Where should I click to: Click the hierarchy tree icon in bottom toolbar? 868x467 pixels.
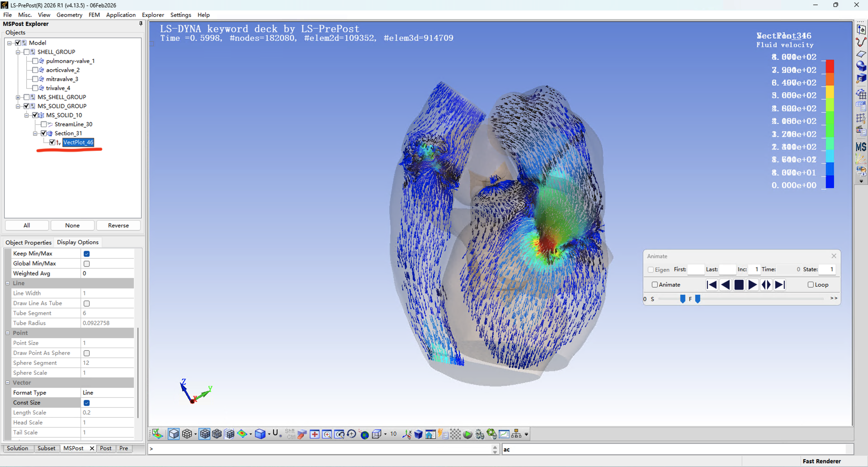point(516,434)
